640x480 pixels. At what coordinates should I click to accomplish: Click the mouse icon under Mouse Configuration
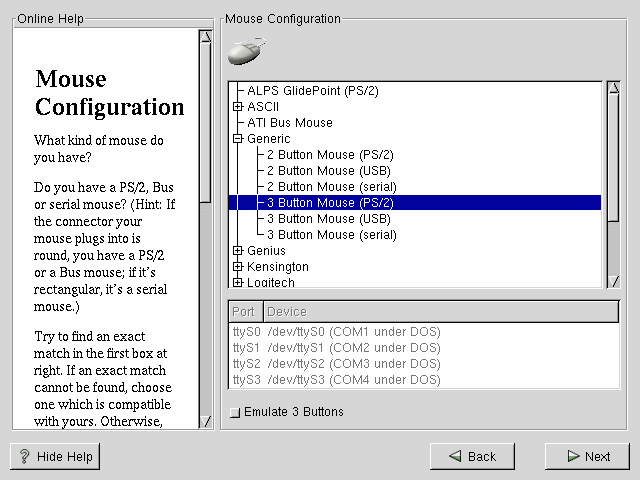[x=246, y=52]
